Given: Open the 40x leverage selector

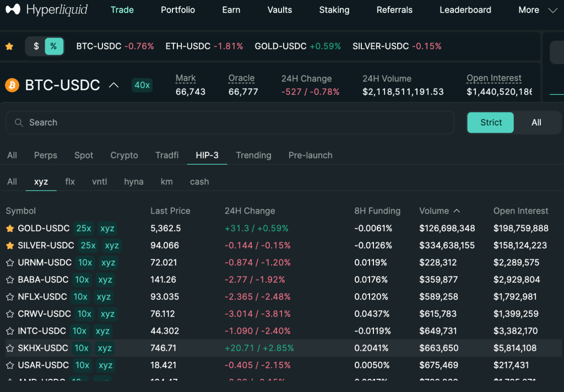Looking at the screenshot, I should [142, 85].
